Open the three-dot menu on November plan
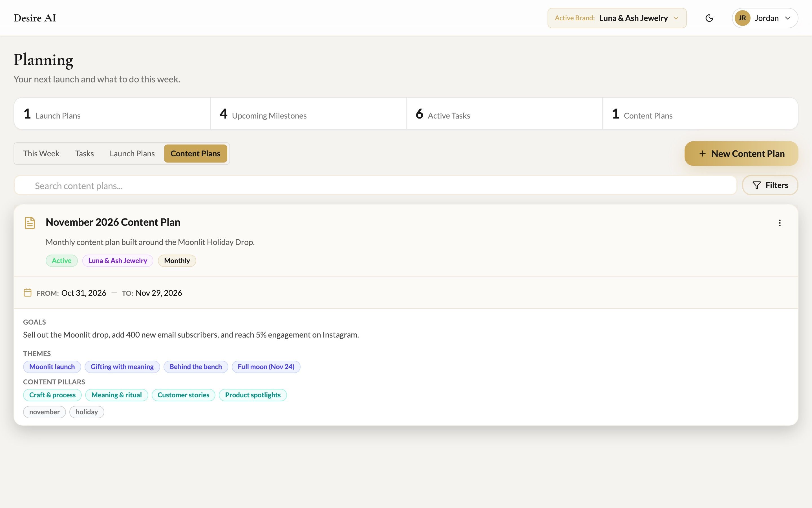The height and width of the screenshot is (508, 812). pyautogui.click(x=780, y=223)
